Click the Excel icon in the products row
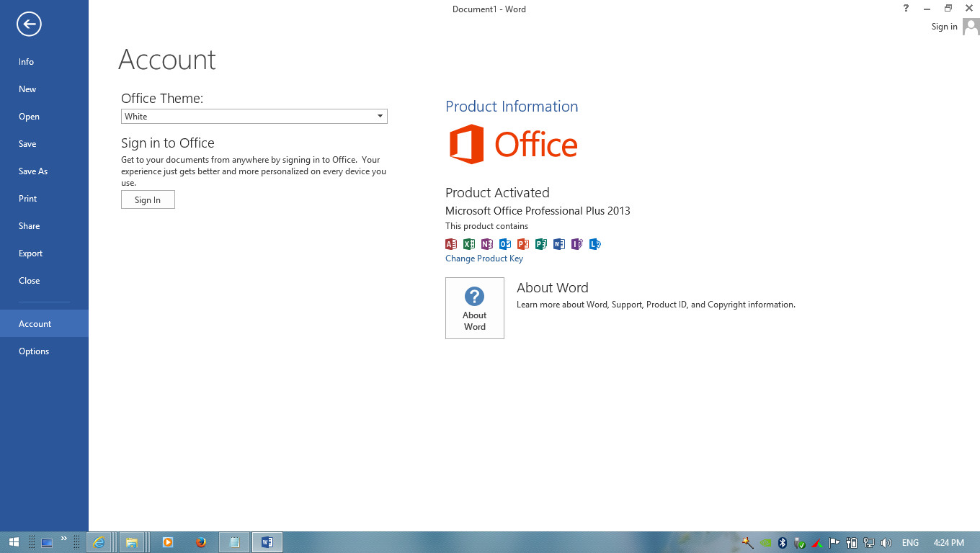The image size is (980, 553). 469,244
